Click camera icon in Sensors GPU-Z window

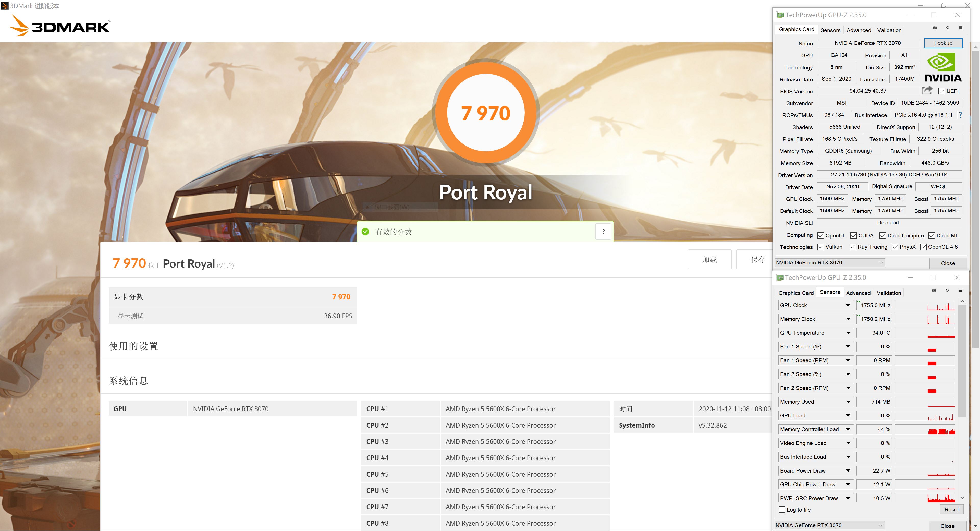click(934, 291)
